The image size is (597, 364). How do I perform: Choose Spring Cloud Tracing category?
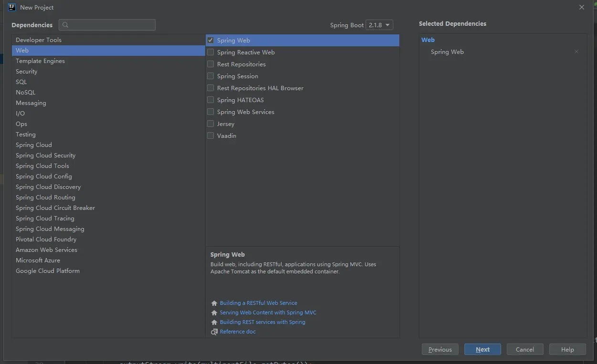click(108, 218)
